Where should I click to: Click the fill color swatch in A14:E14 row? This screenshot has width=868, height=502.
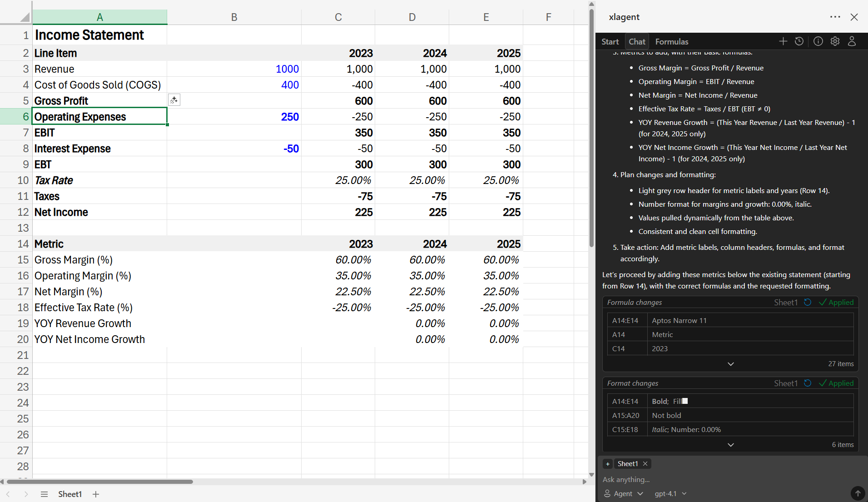click(685, 401)
